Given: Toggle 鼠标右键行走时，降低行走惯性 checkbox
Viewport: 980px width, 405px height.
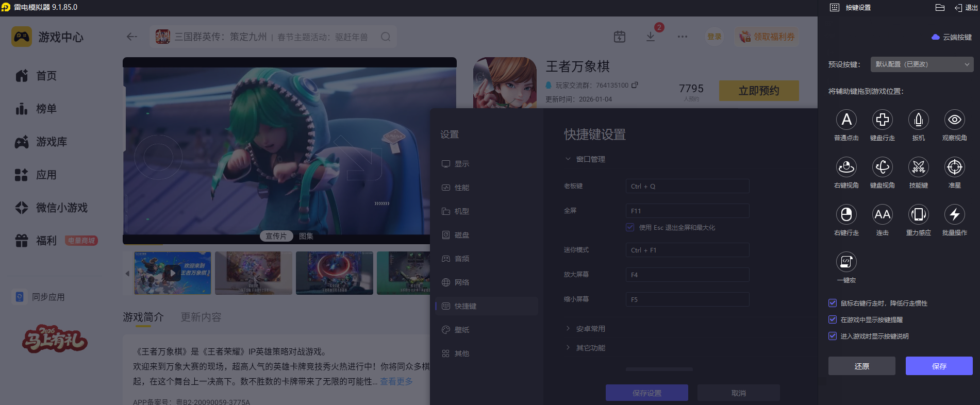Looking at the screenshot, I should point(832,303).
